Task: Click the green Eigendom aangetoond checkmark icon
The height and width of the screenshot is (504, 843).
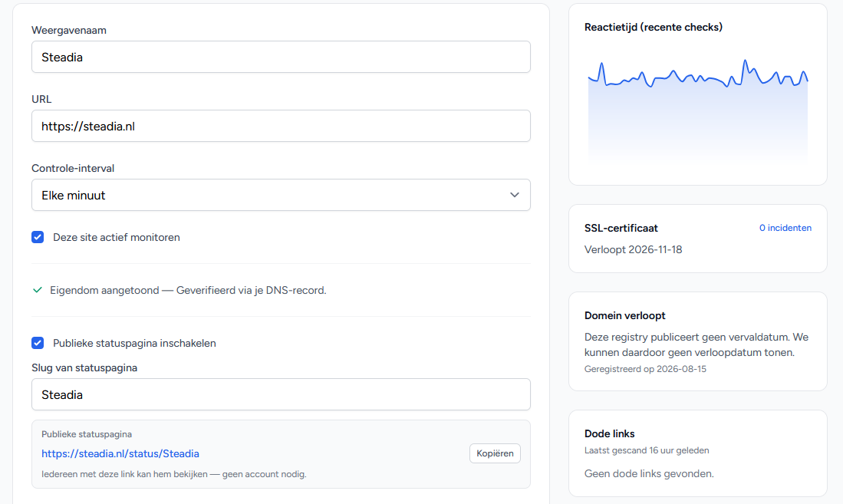Action: pos(38,291)
